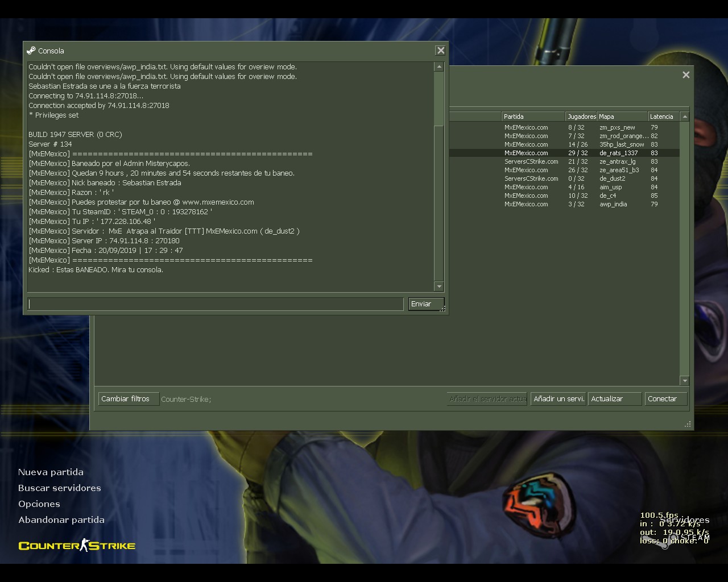Click the Steam icon in Consola title bar
Screen dimensions: 728x582
pos(31,51)
